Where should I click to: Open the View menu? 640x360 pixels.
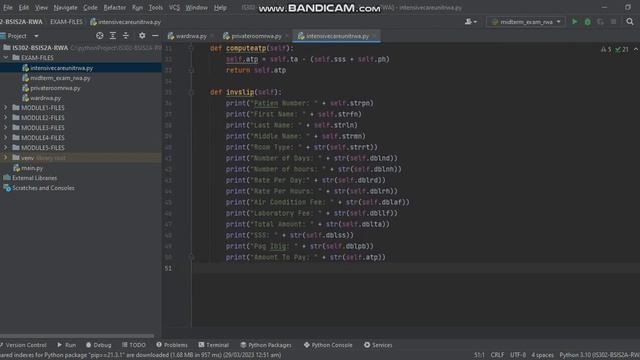[41, 8]
